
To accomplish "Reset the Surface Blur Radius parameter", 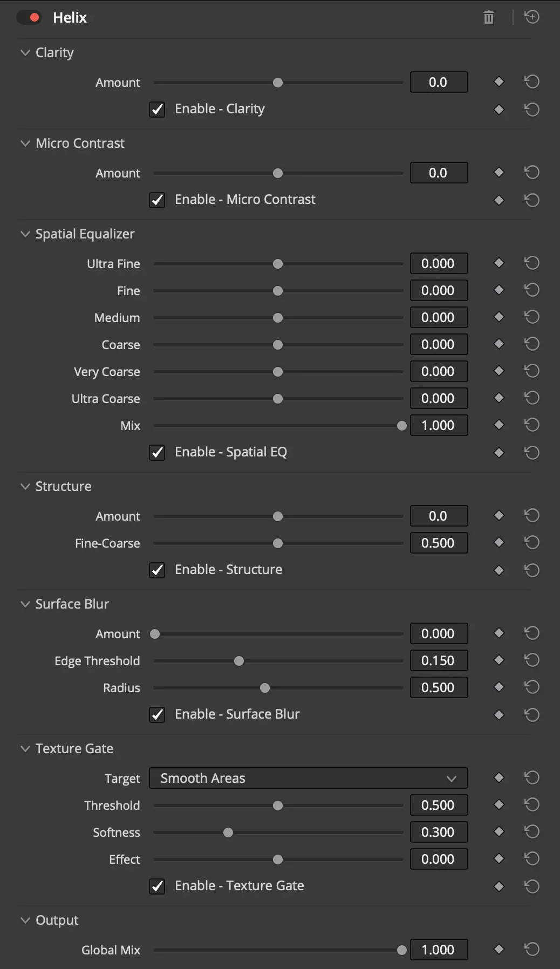I will click(x=532, y=687).
